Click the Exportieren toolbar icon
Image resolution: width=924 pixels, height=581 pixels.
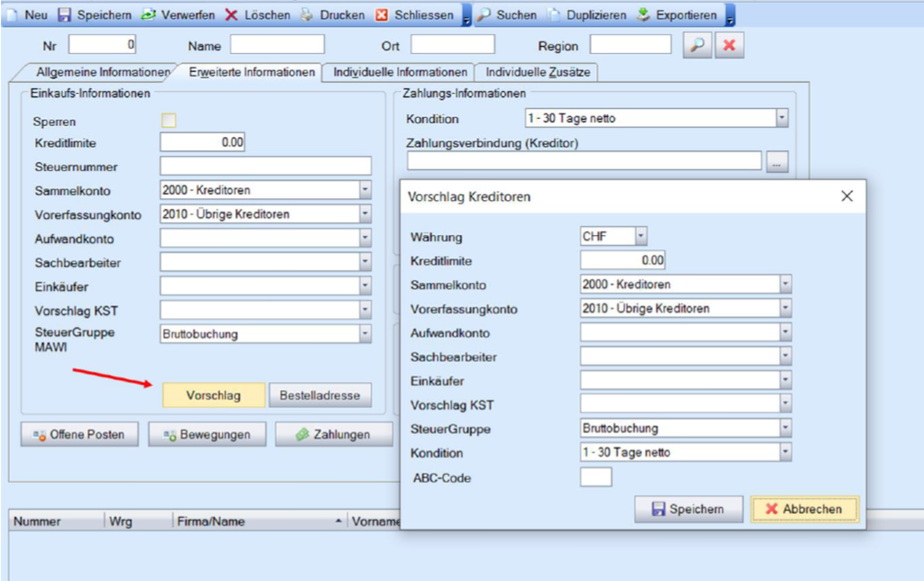coord(644,14)
